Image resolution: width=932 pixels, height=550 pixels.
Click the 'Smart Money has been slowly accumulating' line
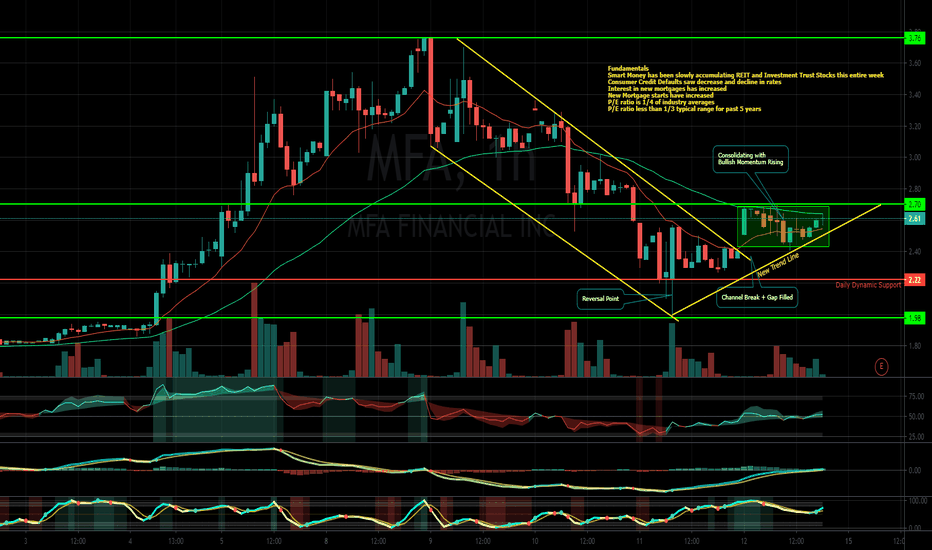click(745, 76)
